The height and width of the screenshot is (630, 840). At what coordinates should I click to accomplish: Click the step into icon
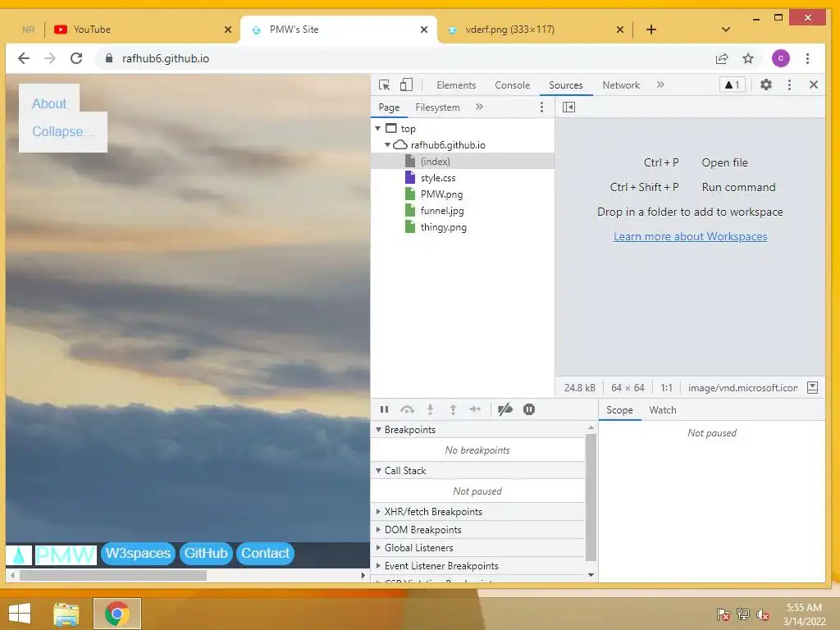(430, 410)
